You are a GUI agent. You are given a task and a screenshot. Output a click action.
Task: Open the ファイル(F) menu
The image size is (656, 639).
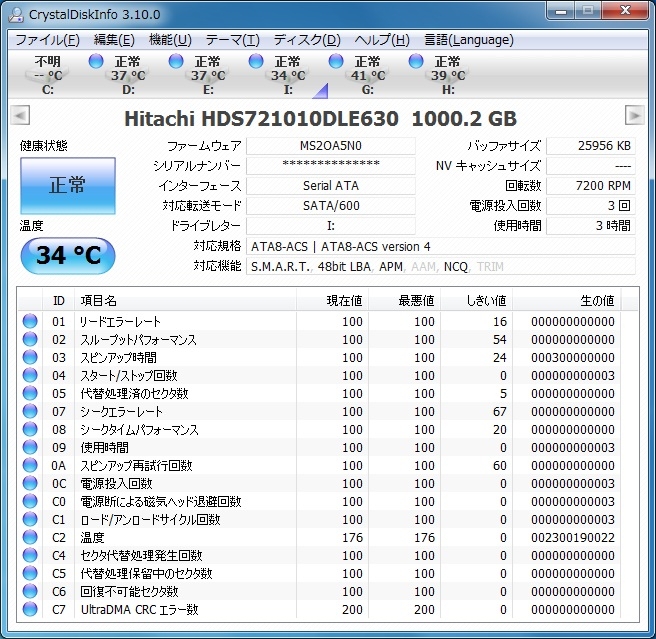pyautogui.click(x=47, y=40)
